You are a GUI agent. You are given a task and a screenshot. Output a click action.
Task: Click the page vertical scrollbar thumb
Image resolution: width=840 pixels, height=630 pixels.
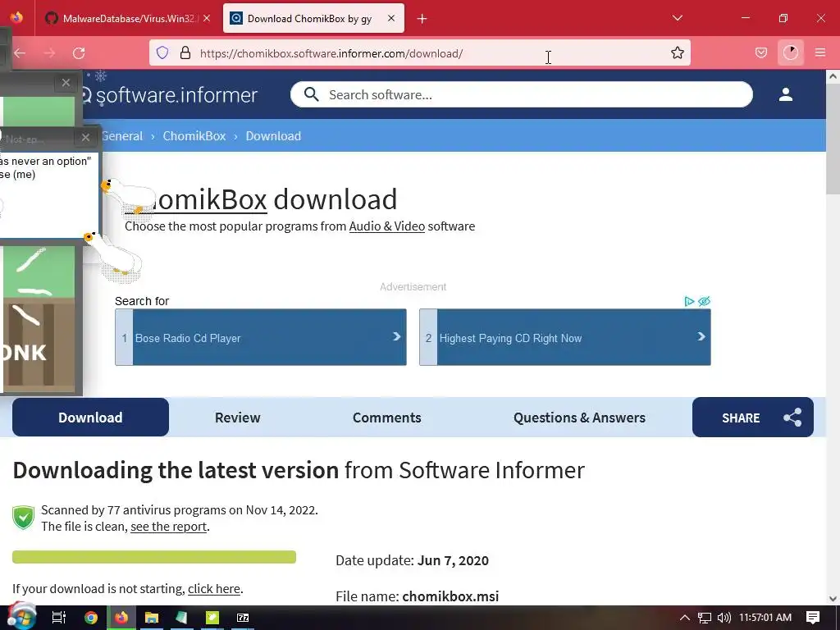click(x=833, y=141)
